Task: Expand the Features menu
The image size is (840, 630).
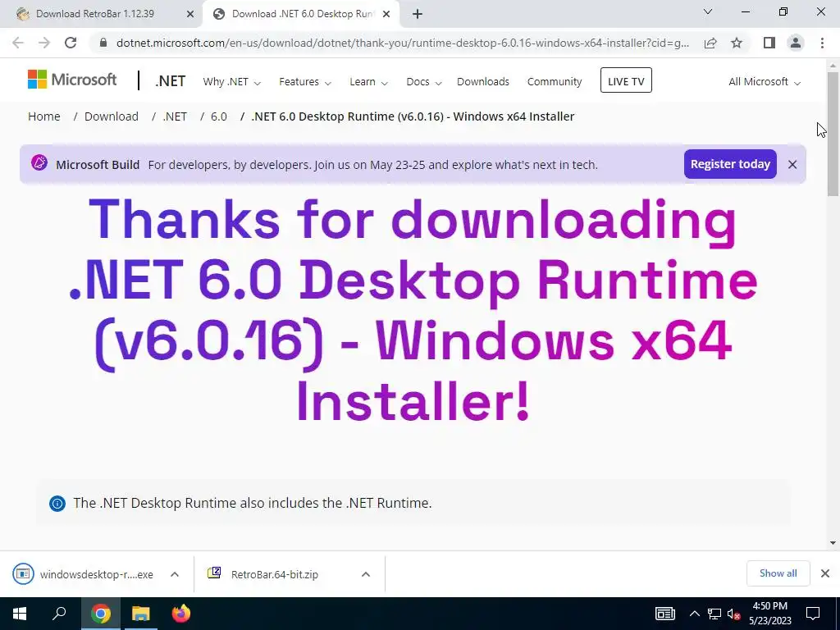Action: pyautogui.click(x=305, y=81)
